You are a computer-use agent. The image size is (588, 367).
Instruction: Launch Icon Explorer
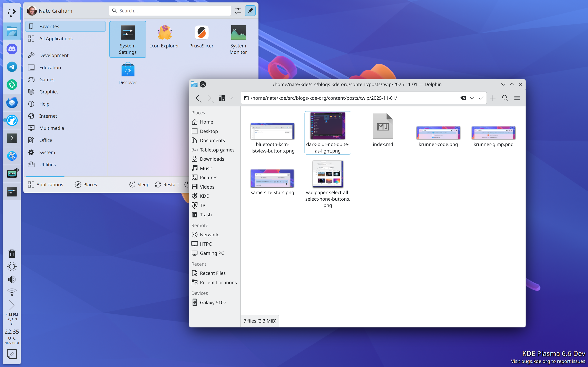pos(165,36)
